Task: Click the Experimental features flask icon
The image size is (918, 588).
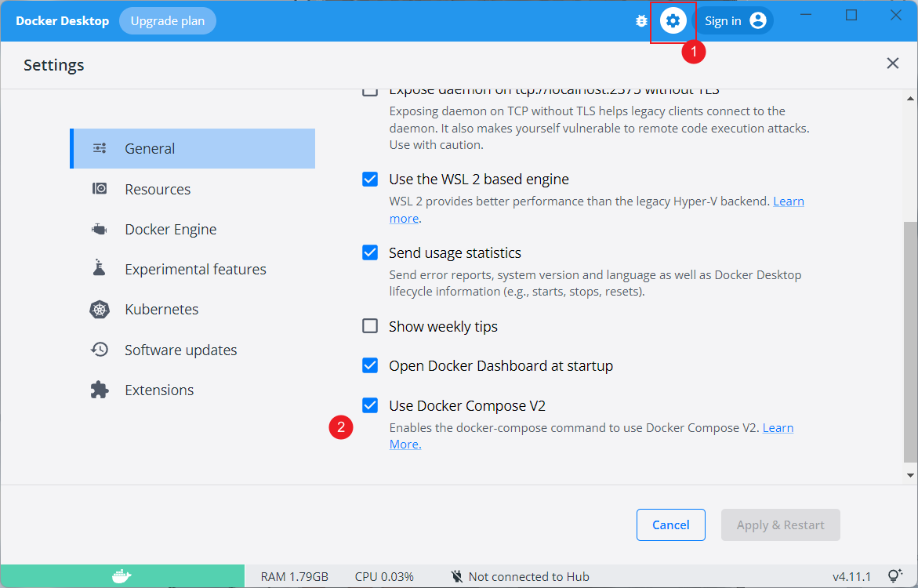Action: click(x=99, y=267)
